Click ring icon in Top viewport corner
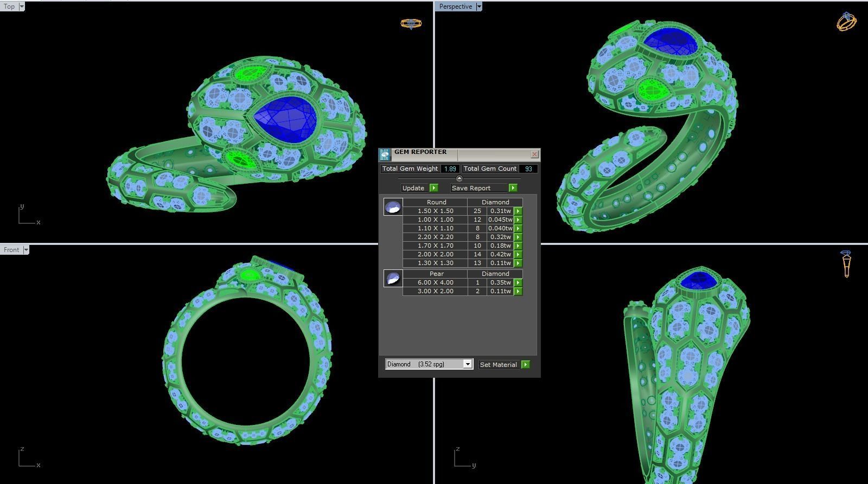The width and height of the screenshot is (868, 484). coord(411,23)
